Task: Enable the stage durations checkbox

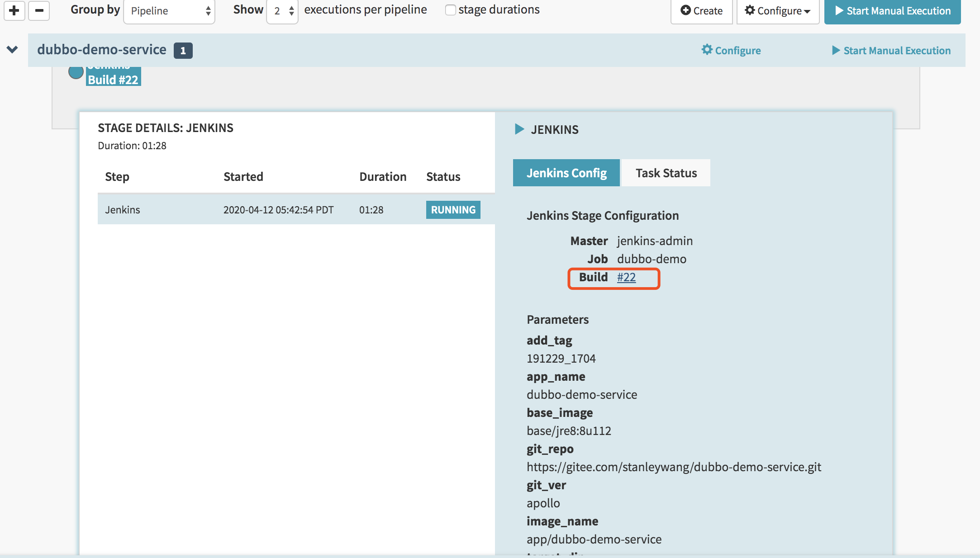Action: [x=450, y=10]
